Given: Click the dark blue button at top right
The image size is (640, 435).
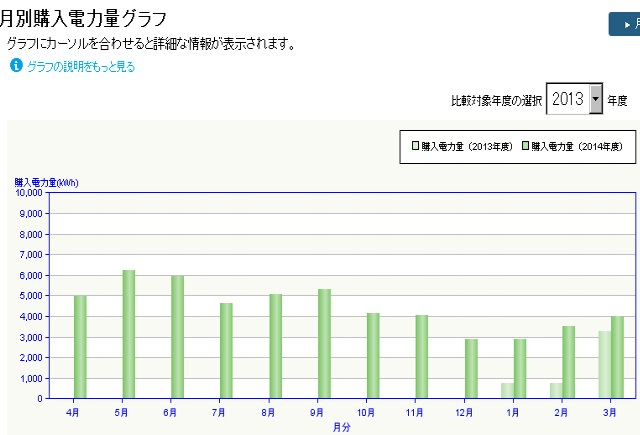Looking at the screenshot, I should (624, 24).
